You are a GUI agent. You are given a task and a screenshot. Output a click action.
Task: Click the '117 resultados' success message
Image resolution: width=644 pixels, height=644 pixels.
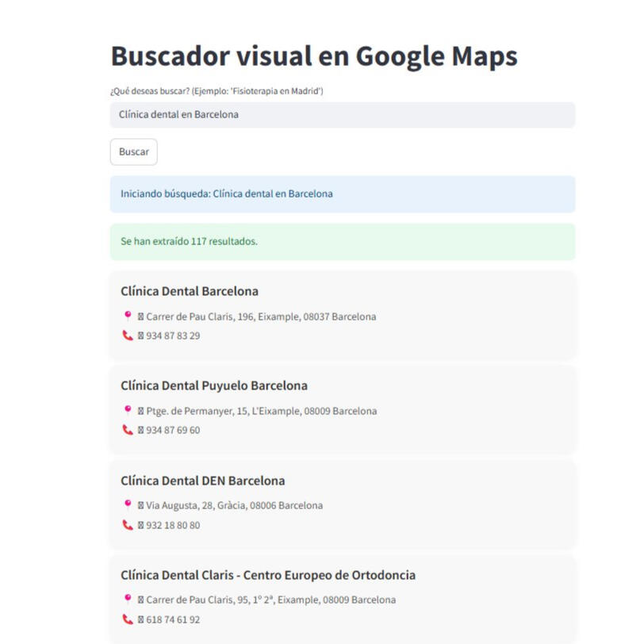(x=342, y=241)
